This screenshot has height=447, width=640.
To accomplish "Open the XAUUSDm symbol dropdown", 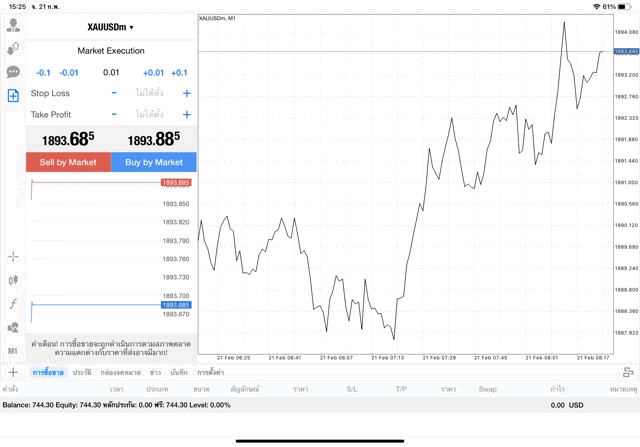I will point(110,28).
